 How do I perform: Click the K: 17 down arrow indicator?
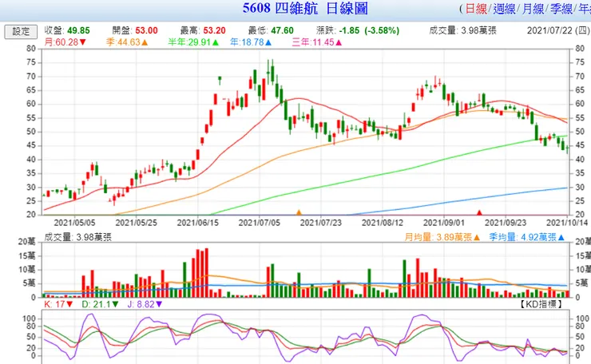[x=69, y=304]
